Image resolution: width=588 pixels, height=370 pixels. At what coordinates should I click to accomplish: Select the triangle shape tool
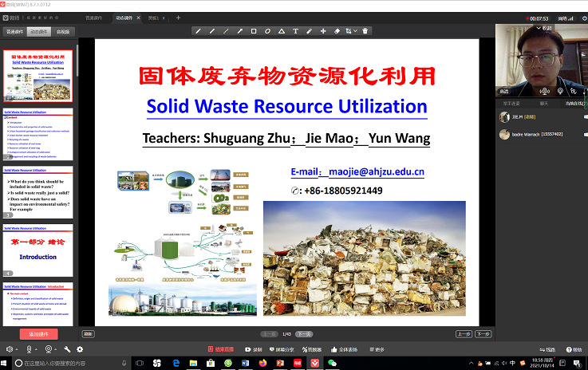pos(281,31)
